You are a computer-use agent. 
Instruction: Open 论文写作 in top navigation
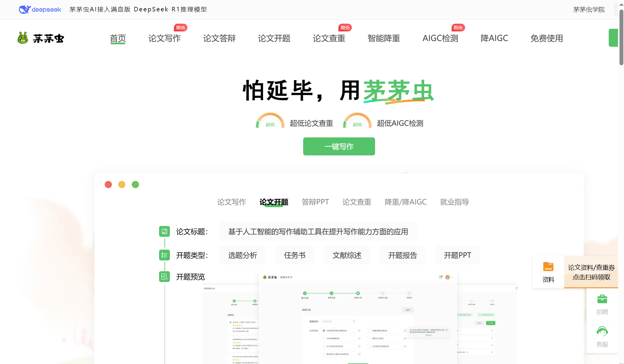164,38
